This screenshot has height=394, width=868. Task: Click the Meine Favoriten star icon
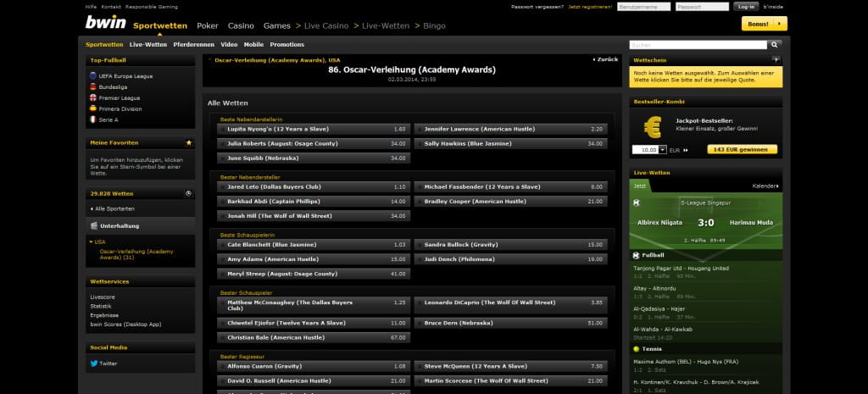(189, 142)
